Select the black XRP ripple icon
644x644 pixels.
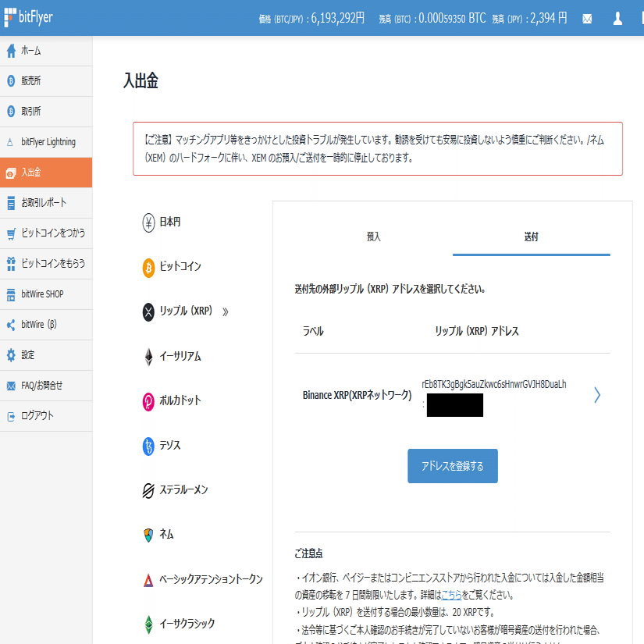[x=148, y=311]
